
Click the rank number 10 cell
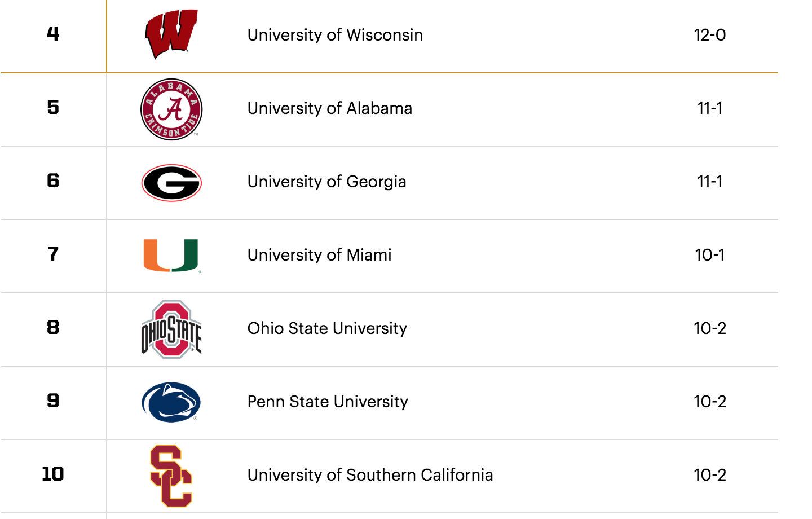tap(53, 476)
